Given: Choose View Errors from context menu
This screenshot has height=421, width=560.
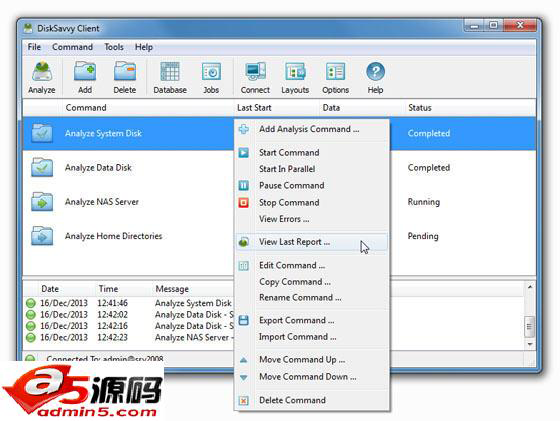Looking at the screenshot, I should click(284, 219).
